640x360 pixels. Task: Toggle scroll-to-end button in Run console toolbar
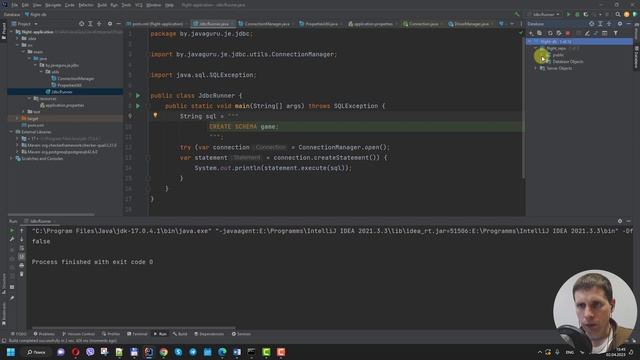click(22, 256)
